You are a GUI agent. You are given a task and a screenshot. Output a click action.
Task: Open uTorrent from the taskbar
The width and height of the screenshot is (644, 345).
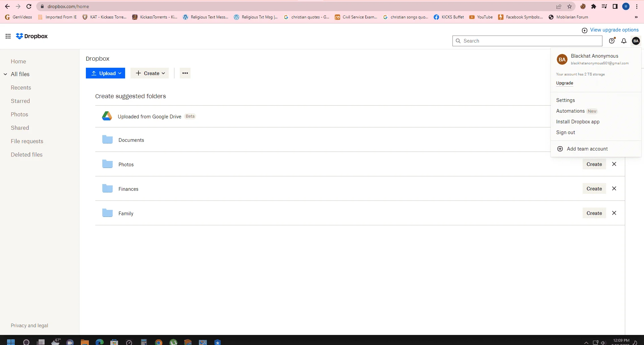tap(173, 342)
